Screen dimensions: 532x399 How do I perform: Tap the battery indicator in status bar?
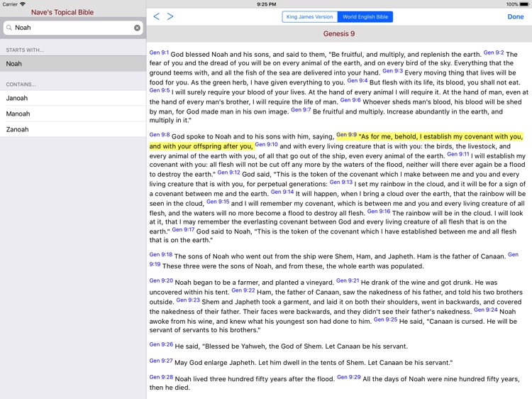(524, 4)
